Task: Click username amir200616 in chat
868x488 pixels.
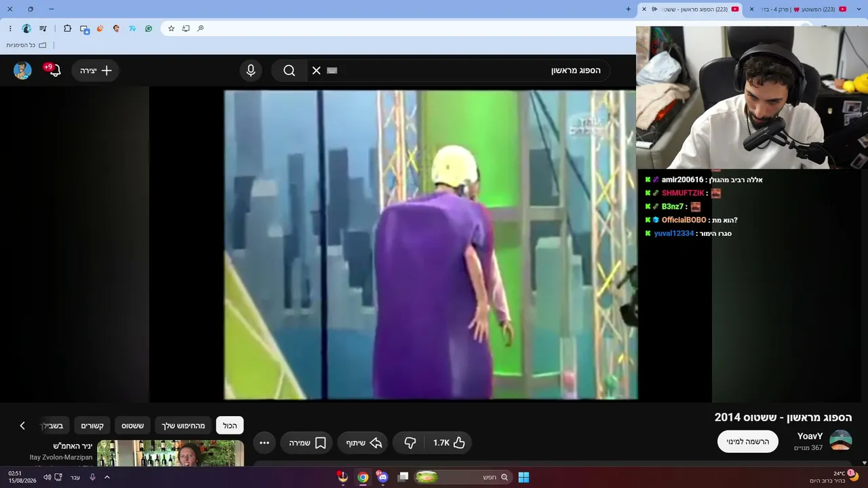Action: coord(682,180)
